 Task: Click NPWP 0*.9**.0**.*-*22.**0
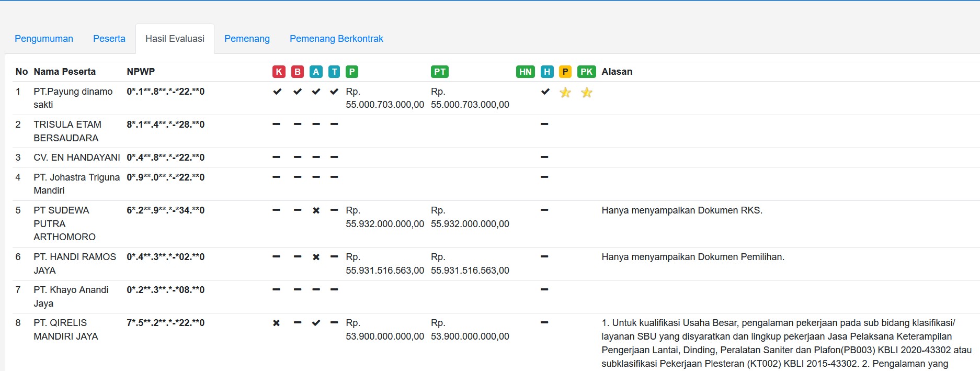[x=166, y=177]
